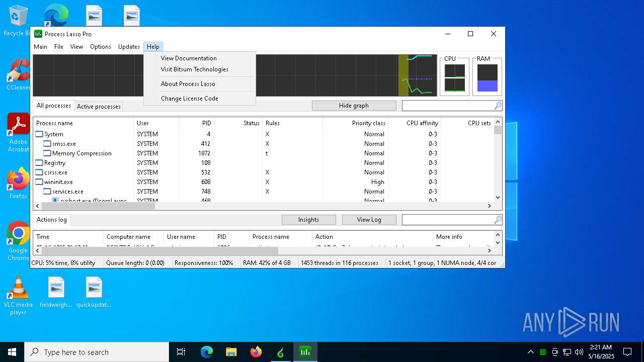Click the Hide graph button
The height and width of the screenshot is (362, 644).
(354, 106)
